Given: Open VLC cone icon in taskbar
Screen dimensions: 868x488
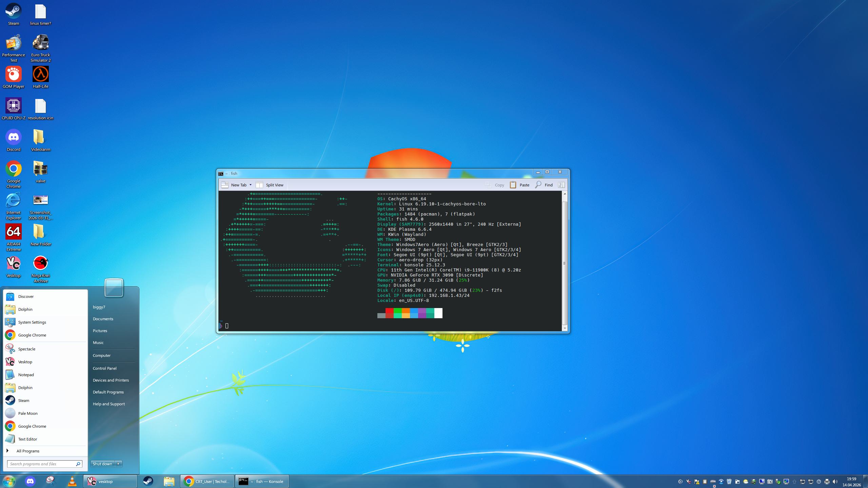Looking at the screenshot, I should click(72, 481).
